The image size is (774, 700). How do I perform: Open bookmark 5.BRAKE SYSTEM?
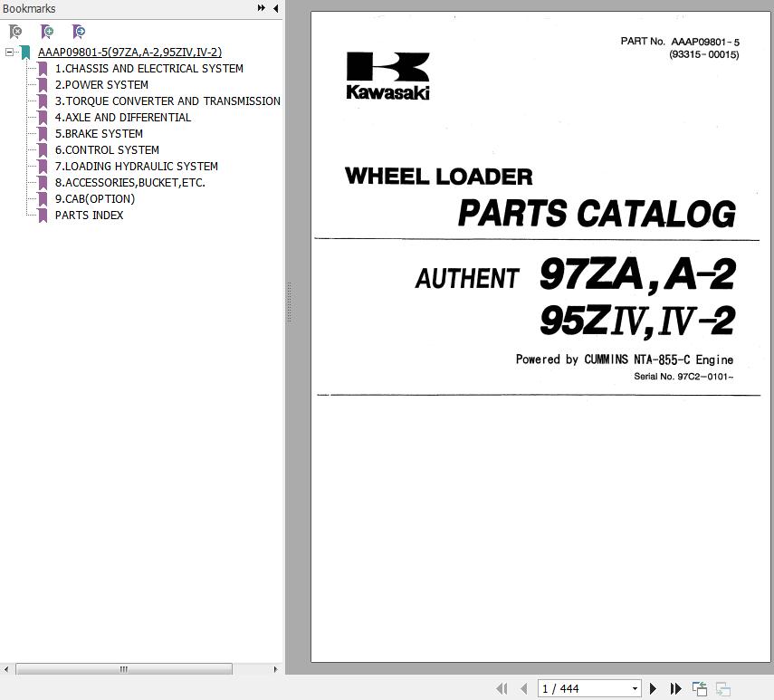point(99,133)
